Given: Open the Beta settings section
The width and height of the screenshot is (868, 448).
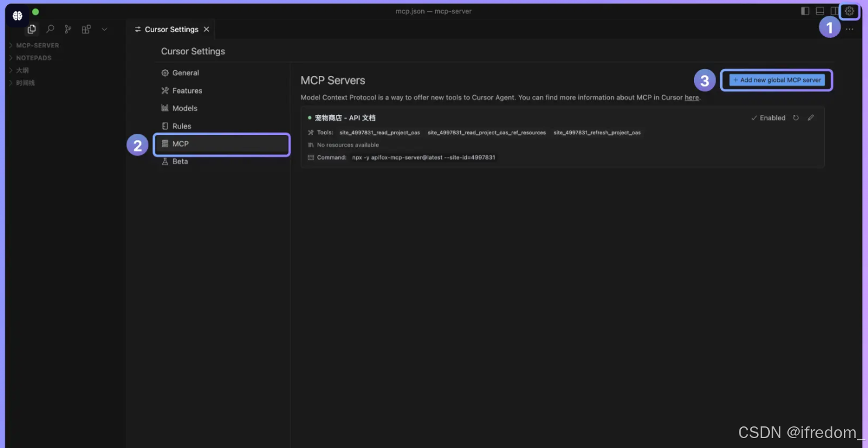Looking at the screenshot, I should coord(180,161).
